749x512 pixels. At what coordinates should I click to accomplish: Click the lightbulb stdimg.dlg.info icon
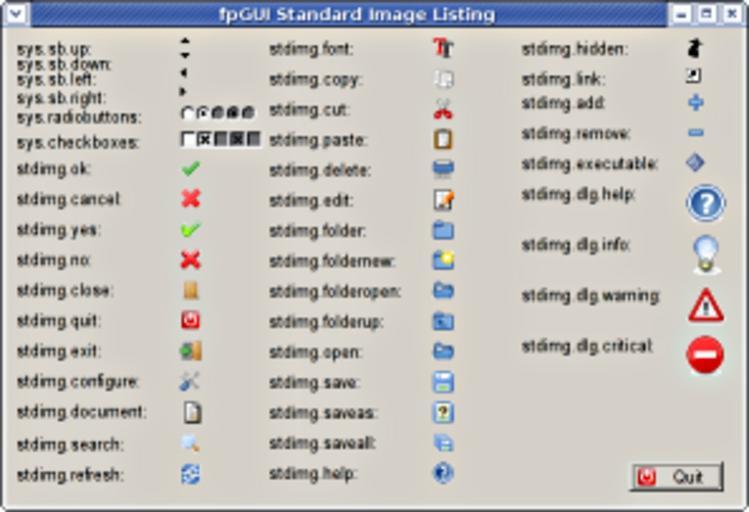(705, 253)
